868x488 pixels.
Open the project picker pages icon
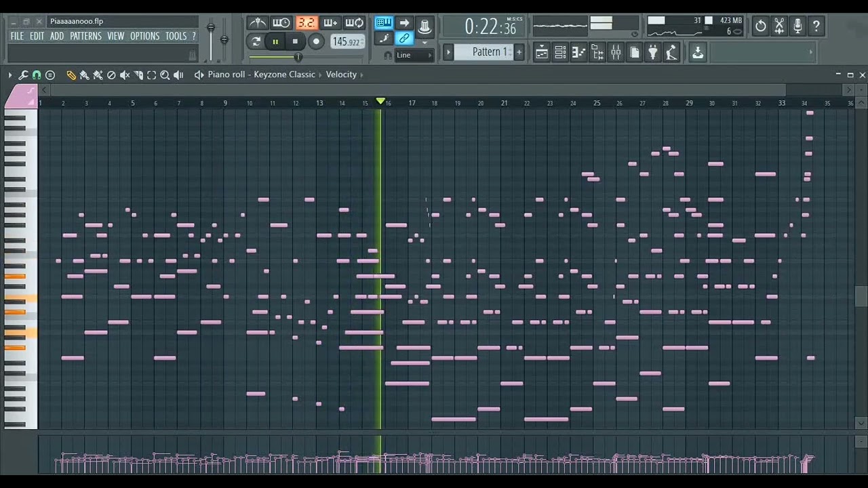(634, 53)
